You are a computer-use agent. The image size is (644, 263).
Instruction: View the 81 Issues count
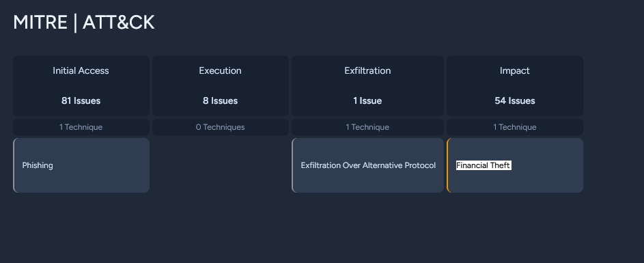click(x=81, y=100)
